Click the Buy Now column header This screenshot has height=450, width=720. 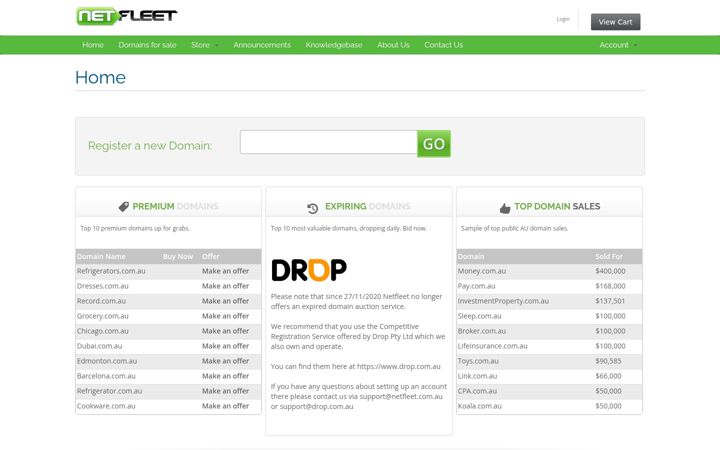tap(178, 256)
